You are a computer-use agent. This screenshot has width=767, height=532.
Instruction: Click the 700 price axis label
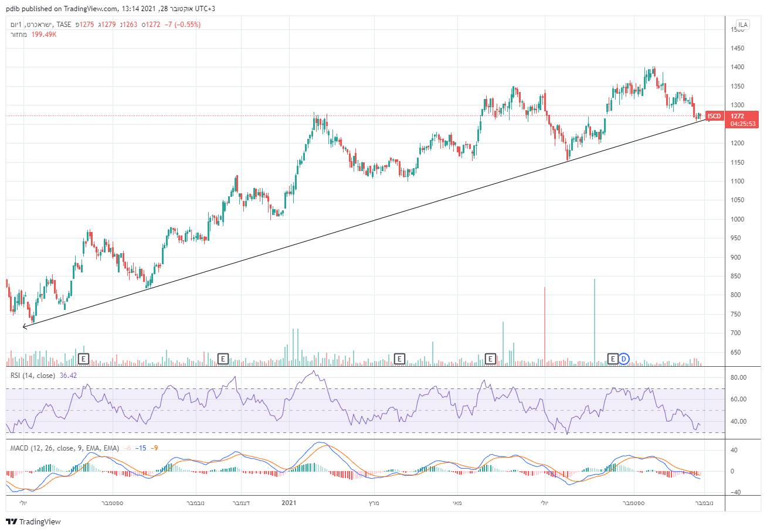click(x=735, y=333)
